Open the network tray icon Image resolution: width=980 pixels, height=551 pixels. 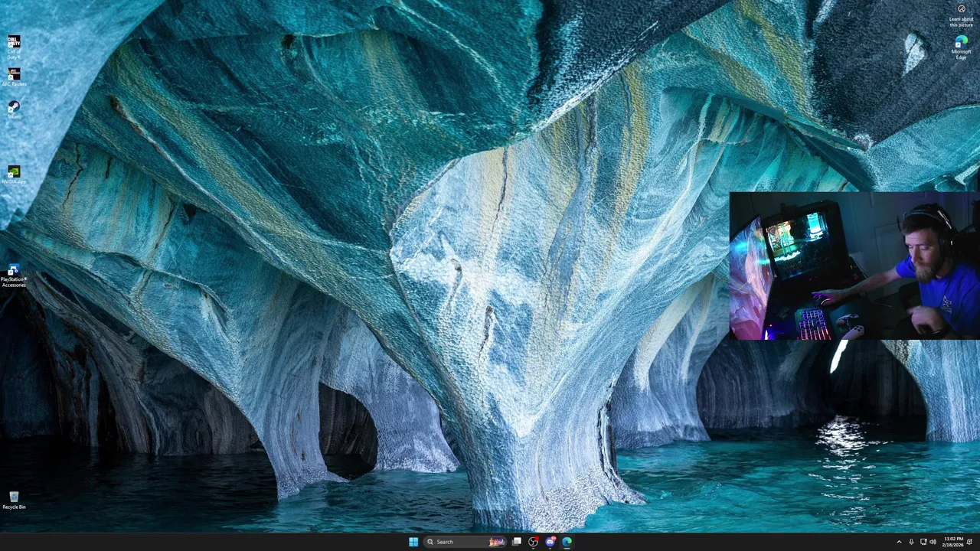pos(923,542)
